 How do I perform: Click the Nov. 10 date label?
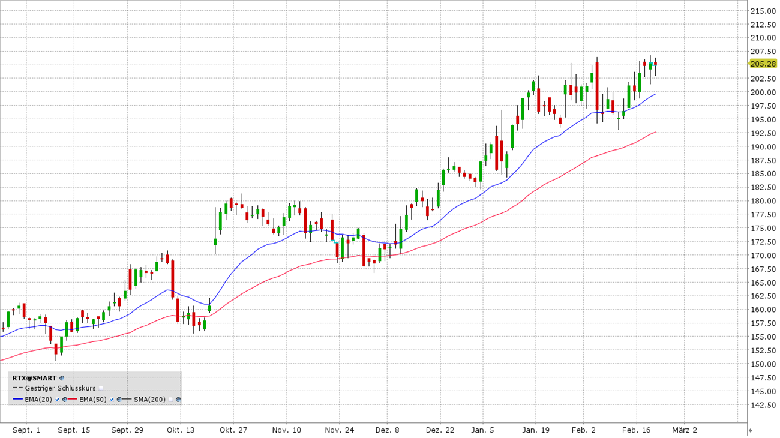coord(287,430)
